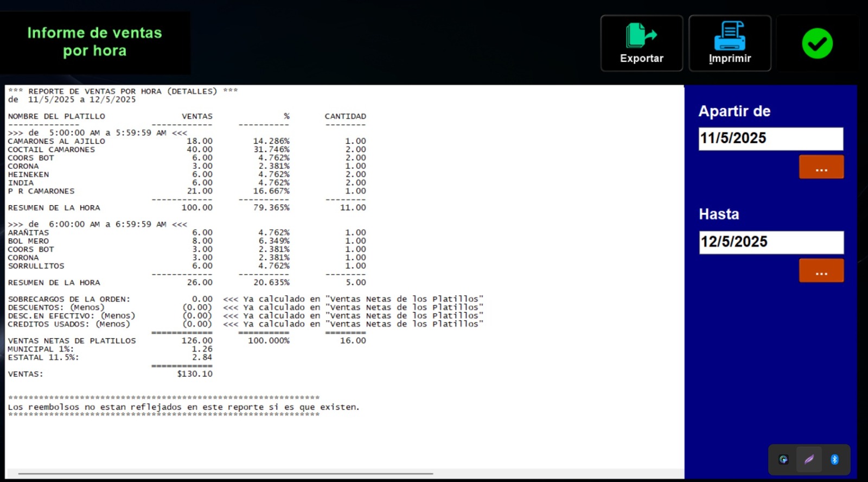Click the Exportar export icon button
Screen dimensions: 868x482
[x=641, y=43]
